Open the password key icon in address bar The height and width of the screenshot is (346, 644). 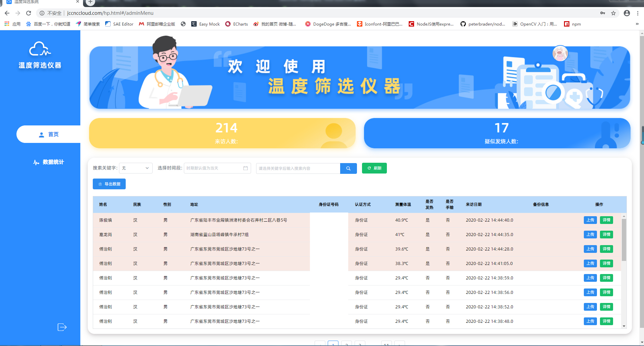[603, 13]
